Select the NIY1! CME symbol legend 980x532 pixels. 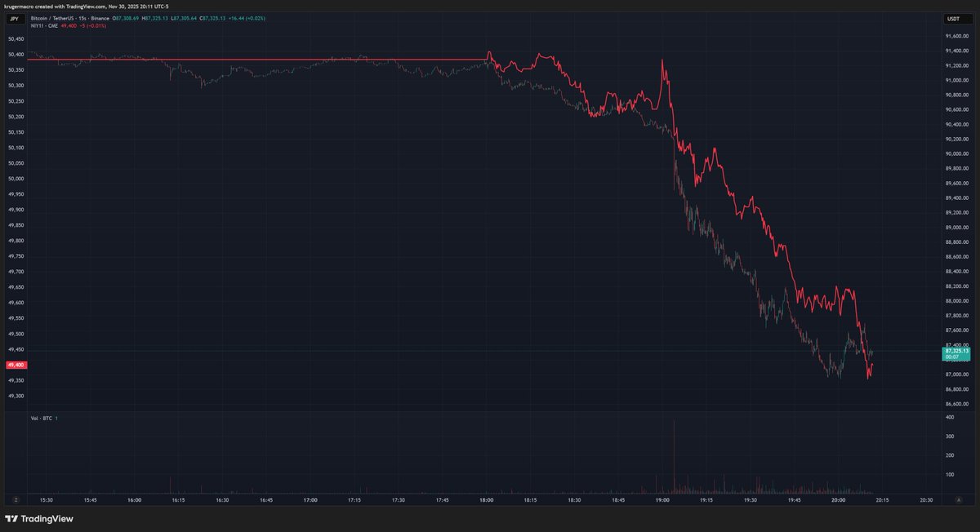click(43, 25)
